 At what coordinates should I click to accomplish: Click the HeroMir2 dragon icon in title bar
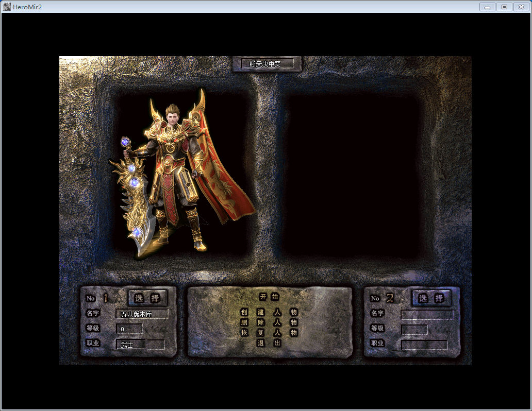tap(7, 7)
